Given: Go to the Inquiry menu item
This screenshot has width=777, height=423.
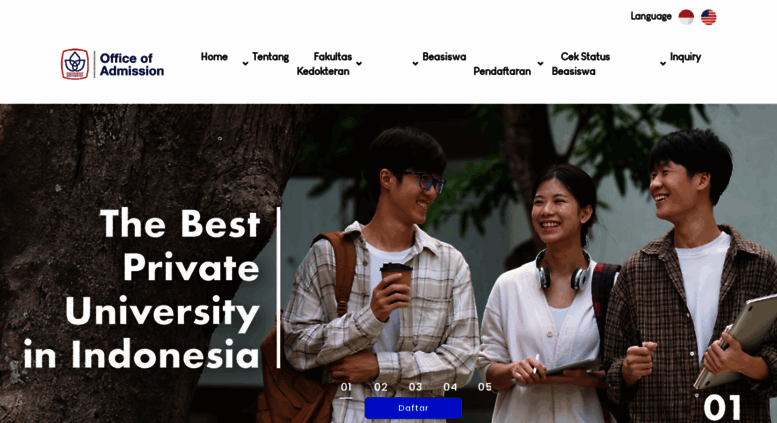Looking at the screenshot, I should click(x=685, y=57).
